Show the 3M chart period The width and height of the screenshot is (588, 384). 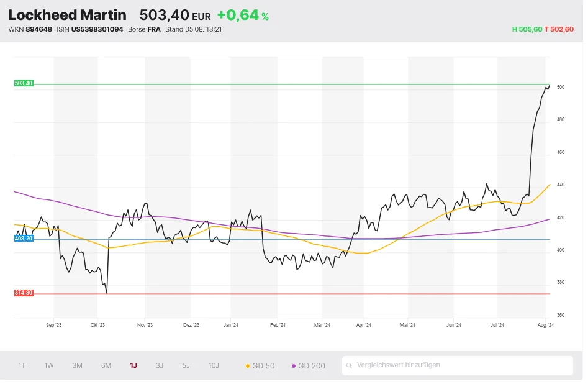[x=77, y=365]
